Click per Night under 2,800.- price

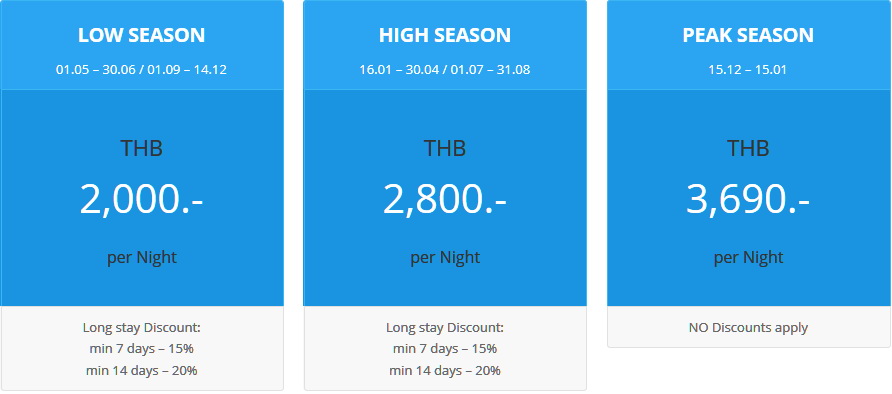(x=445, y=258)
